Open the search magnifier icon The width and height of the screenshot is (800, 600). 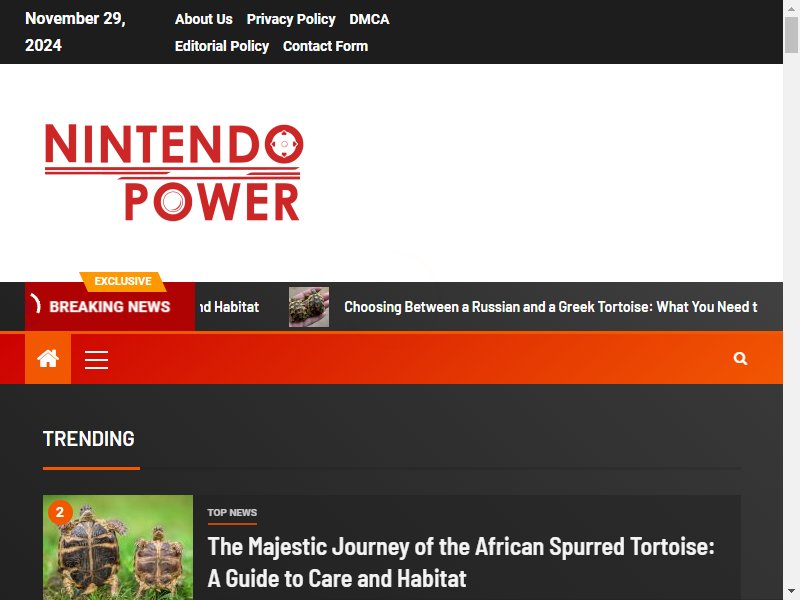pos(740,359)
